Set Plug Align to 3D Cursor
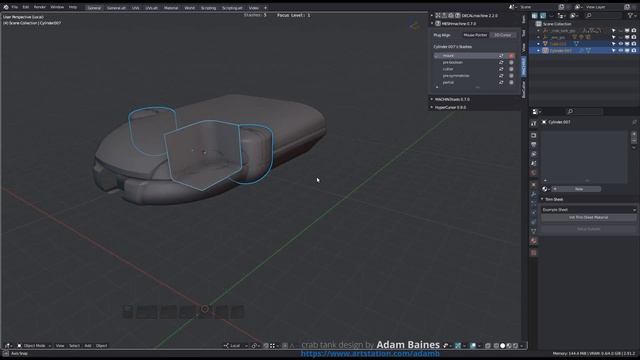Image resolution: width=640 pixels, height=360 pixels. [503, 35]
